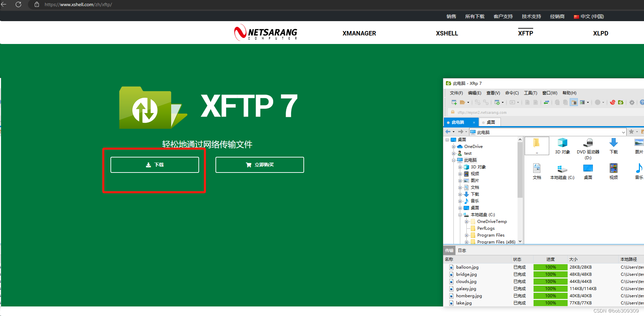Click the favorites star icon

coord(631,132)
